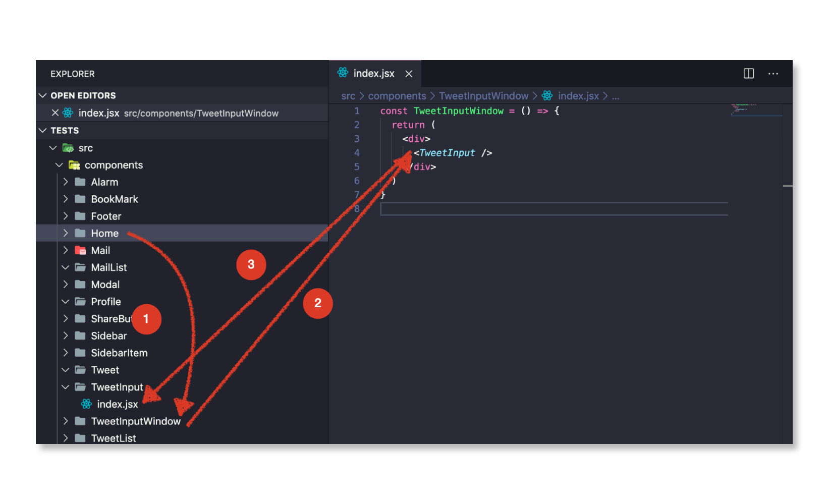
Task: Click TweetInputWindow in the breadcrumb
Action: pos(483,96)
